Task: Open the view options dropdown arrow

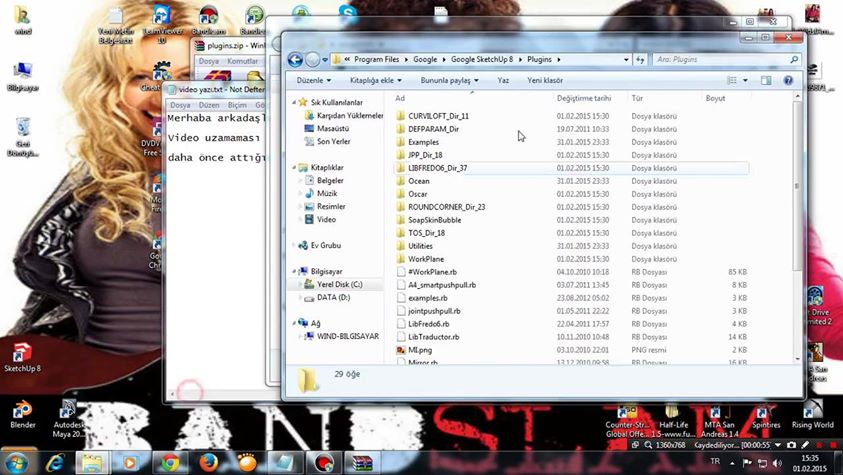Action: click(745, 80)
